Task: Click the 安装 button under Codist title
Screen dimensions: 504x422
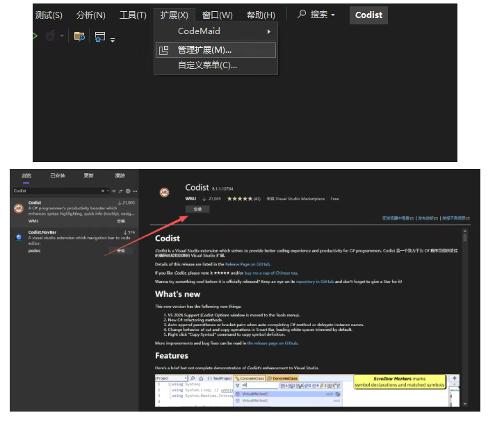Action: [197, 209]
